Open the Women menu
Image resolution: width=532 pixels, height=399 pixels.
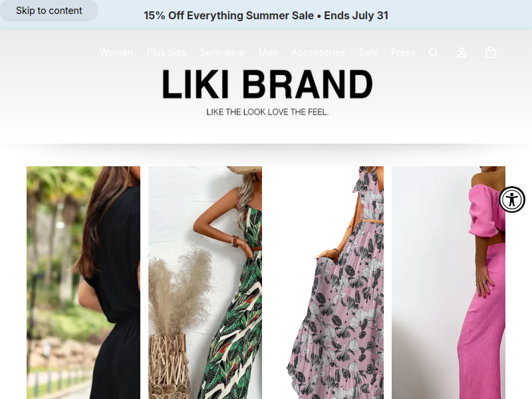(116, 53)
